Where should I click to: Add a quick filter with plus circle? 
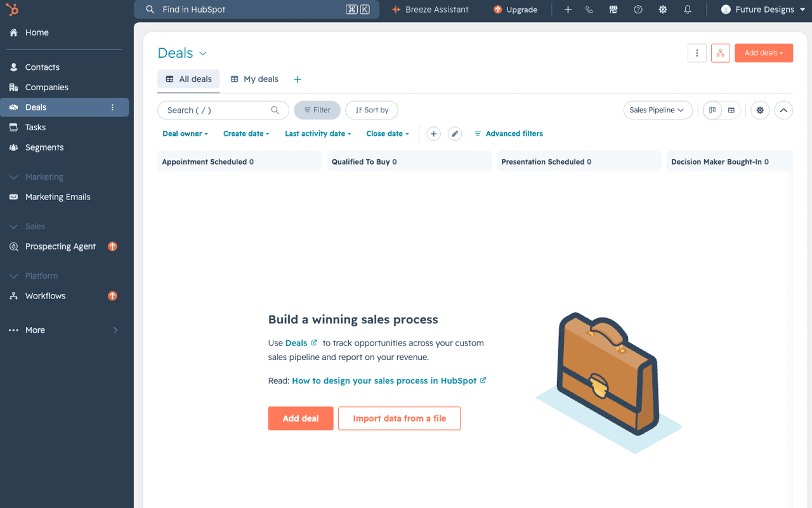point(433,134)
